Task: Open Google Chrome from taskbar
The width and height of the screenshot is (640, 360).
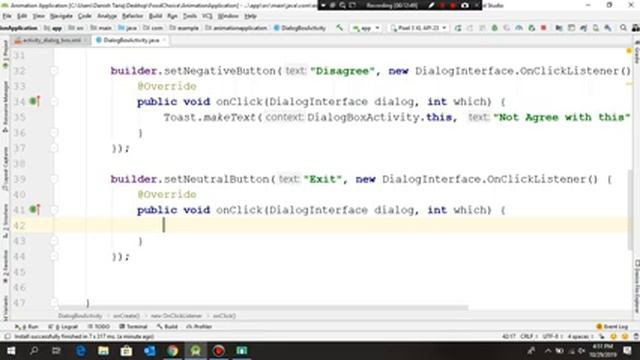Action: click(x=173, y=351)
